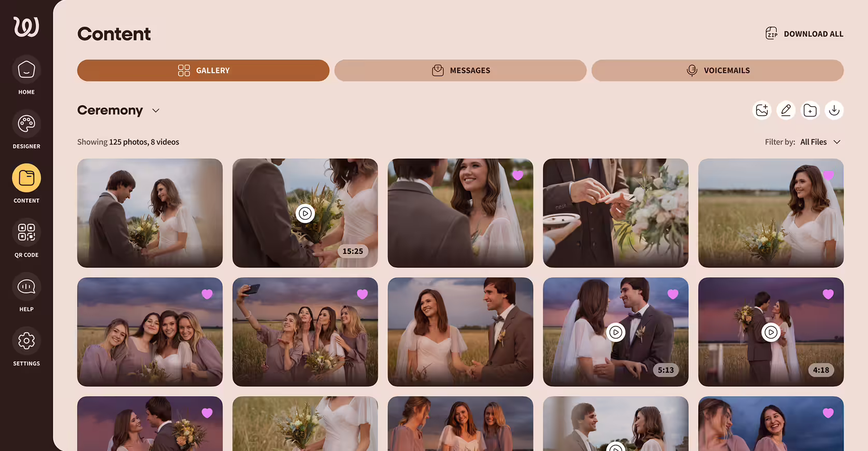Click the new folder icon
The image size is (868, 451).
[810, 110]
